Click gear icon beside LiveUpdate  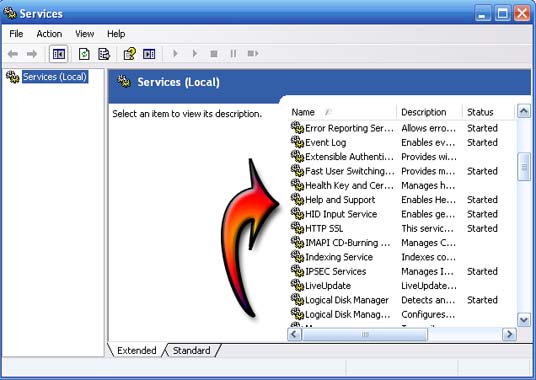[x=297, y=285]
